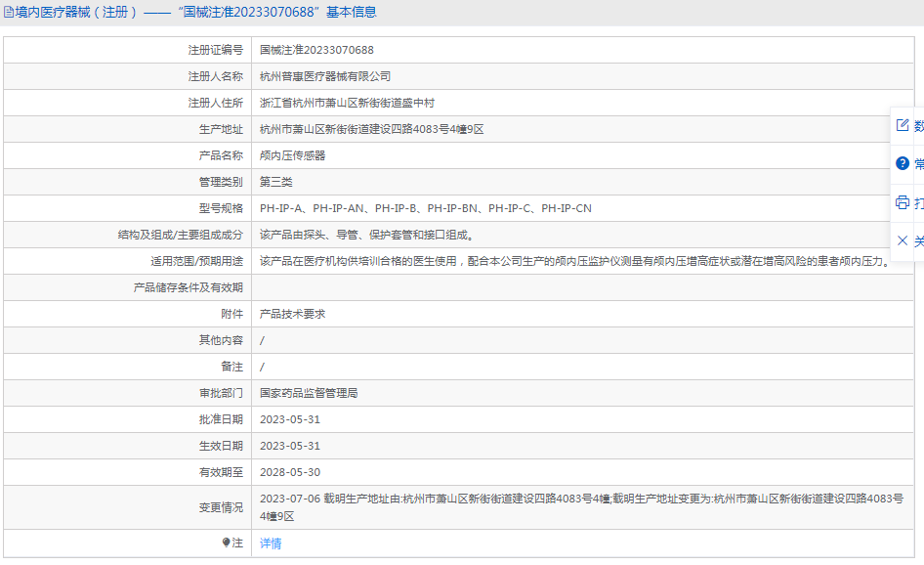The image size is (924, 565).
Task: Click change record dated 2023-07-06
Action: 581,507
